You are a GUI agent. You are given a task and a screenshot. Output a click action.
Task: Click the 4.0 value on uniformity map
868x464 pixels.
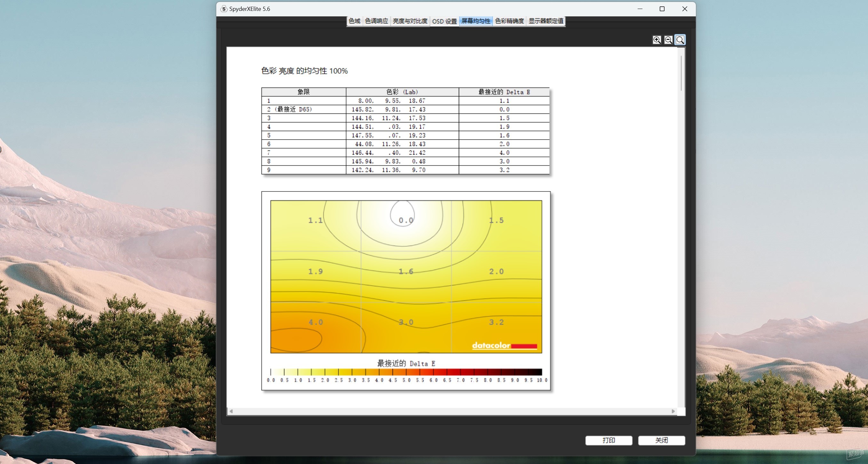pos(316,322)
